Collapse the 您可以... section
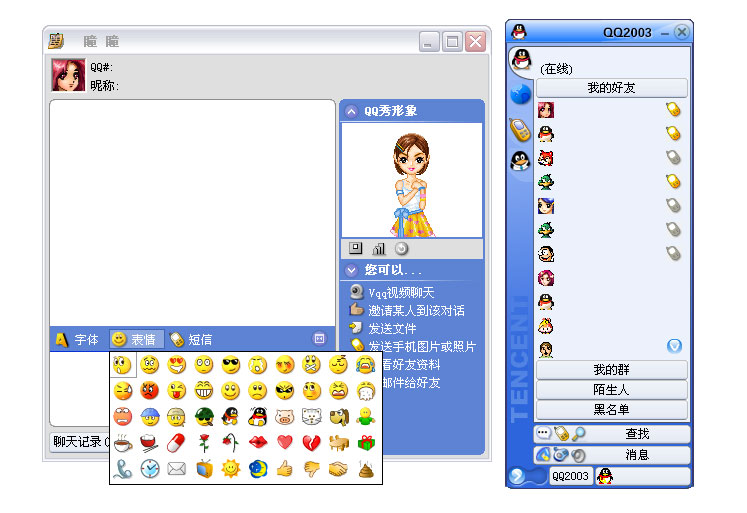Screen dimensions: 747x513 point(351,271)
